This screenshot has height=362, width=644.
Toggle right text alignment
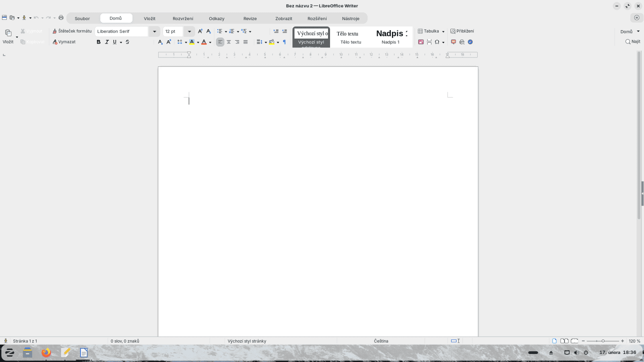[237, 42]
